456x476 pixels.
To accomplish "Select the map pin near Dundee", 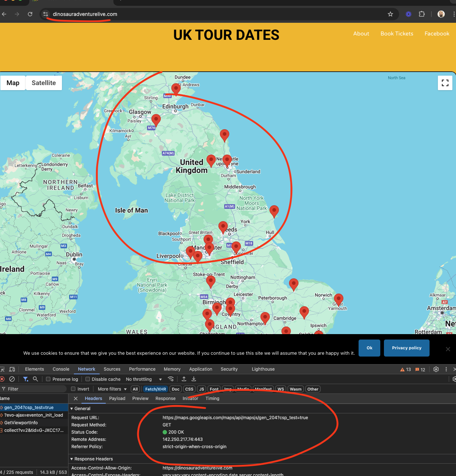I will click(176, 89).
